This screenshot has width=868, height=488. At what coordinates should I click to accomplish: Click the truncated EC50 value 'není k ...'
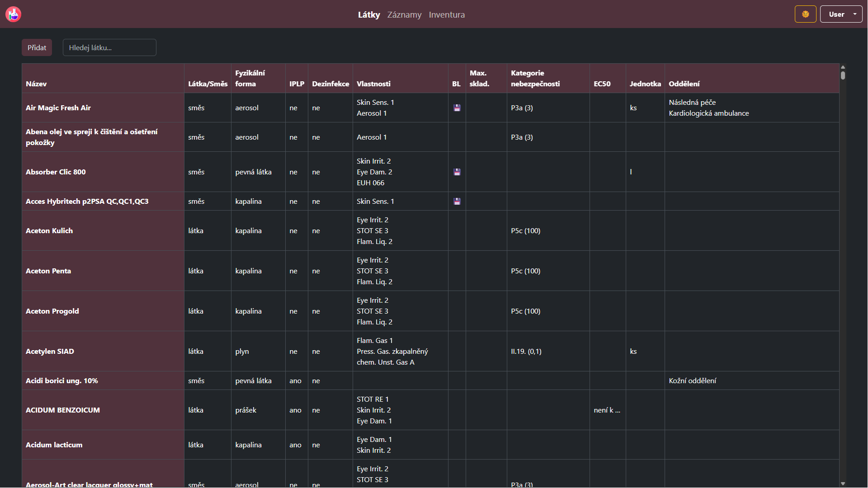point(607,410)
